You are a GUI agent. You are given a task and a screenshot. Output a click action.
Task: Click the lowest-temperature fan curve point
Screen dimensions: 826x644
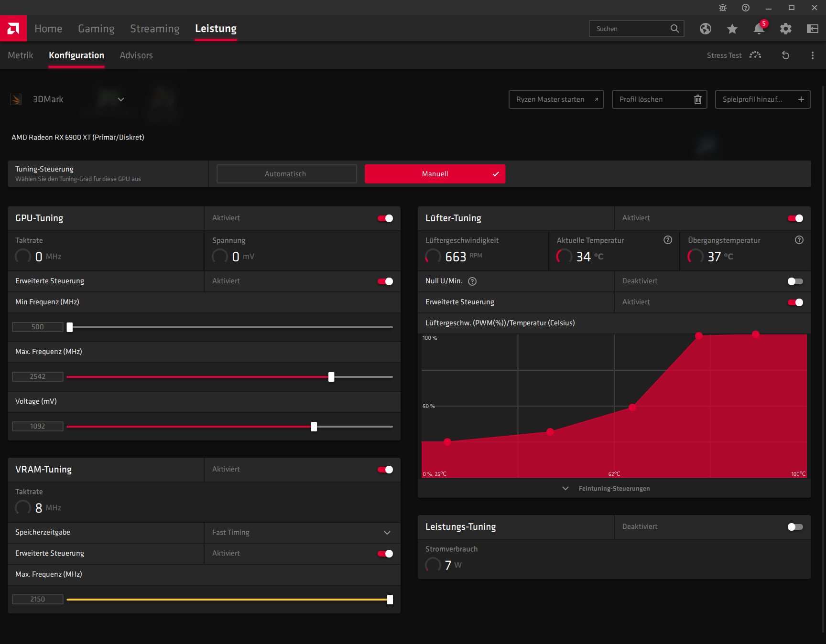click(x=447, y=442)
